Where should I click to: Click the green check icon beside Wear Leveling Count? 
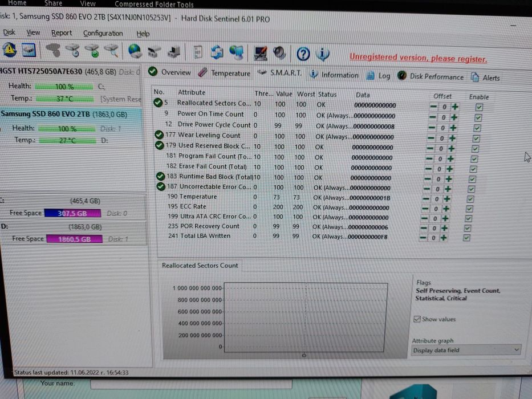[x=159, y=135]
